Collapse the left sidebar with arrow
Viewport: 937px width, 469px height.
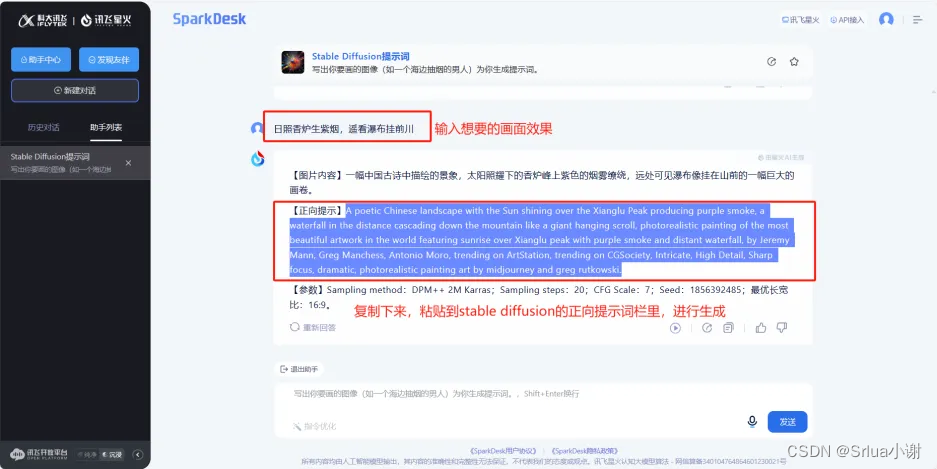(137, 455)
